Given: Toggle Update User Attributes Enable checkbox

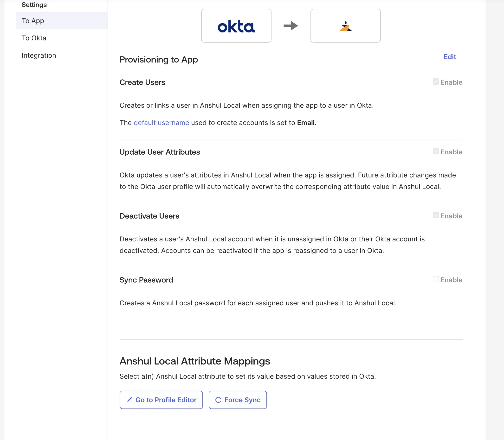Looking at the screenshot, I should [436, 151].
